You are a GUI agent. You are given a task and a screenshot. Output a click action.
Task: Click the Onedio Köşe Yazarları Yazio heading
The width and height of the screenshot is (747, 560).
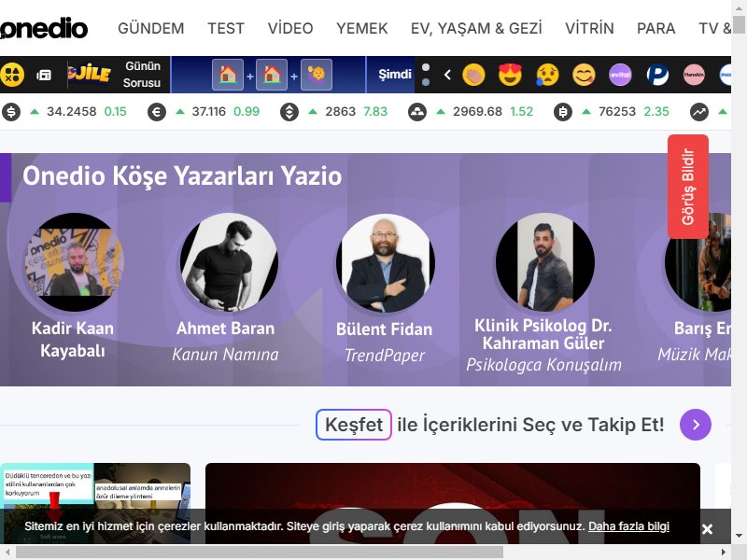pos(182,175)
